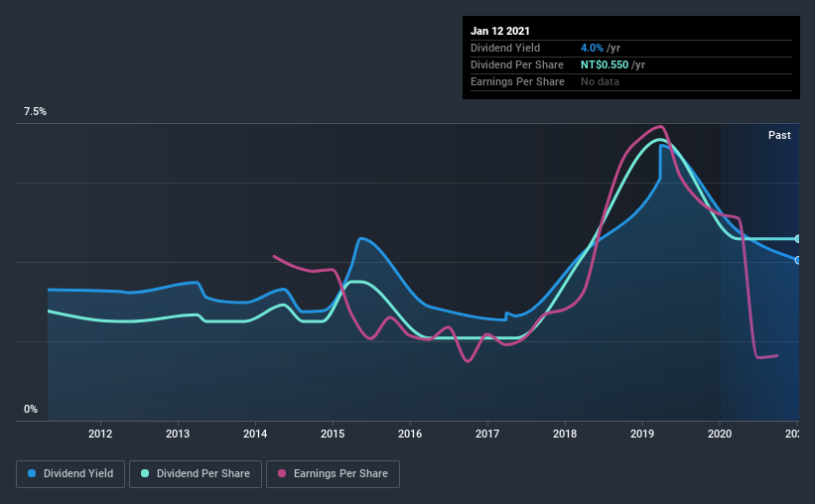Screen dimensions: 815x504
Task: Click the Earnings Per Share row label in the tooltip
Action: click(x=518, y=81)
